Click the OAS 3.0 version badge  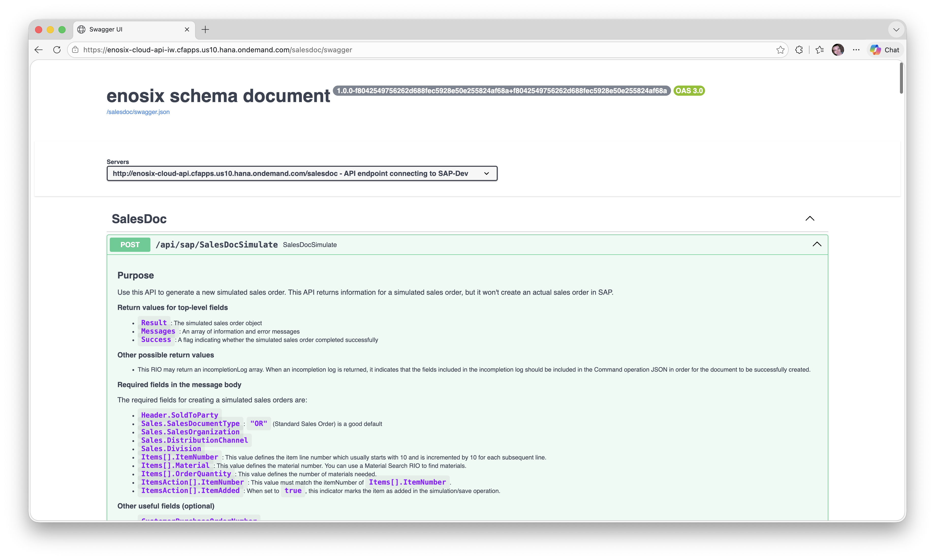689,91
